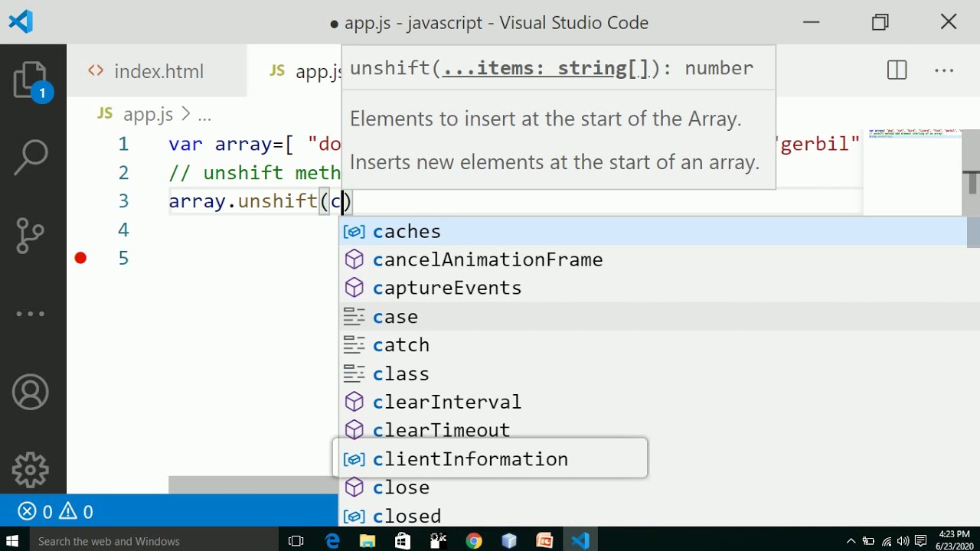Viewport: 980px width, 551px height.
Task: Click the errors indicator in status bar
Action: pos(35,512)
